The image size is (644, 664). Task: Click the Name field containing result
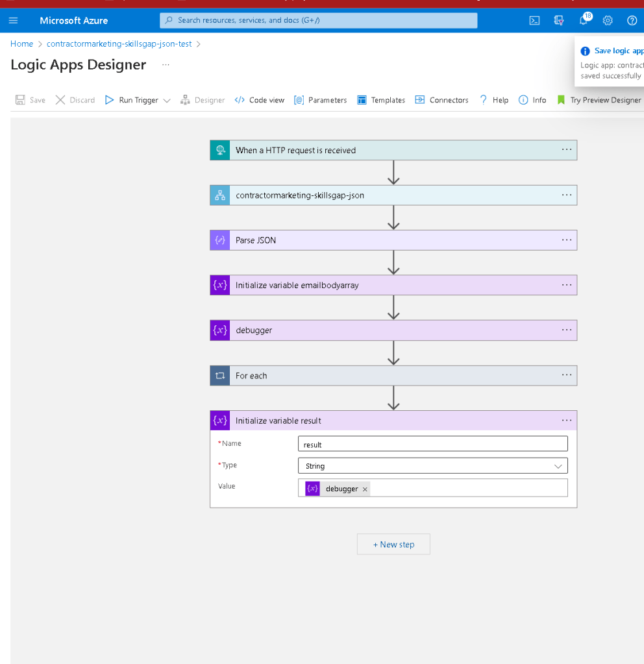(432, 444)
